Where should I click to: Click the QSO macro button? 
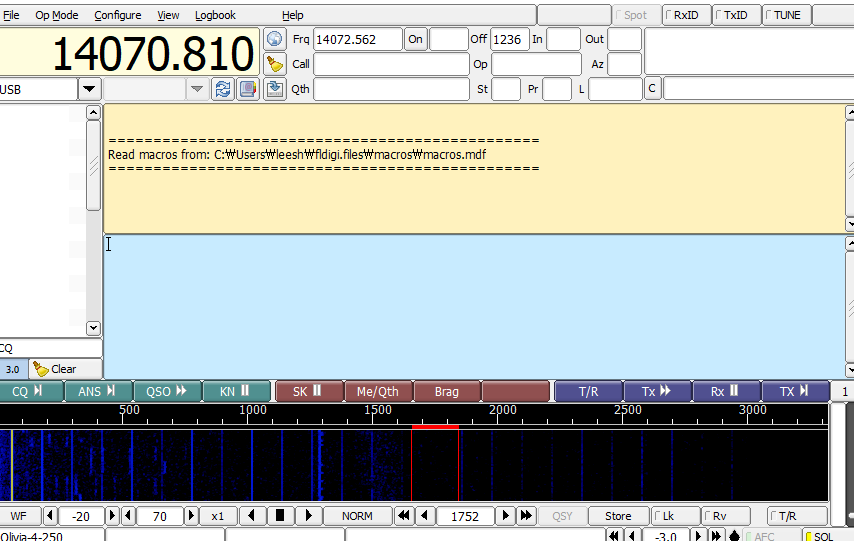168,391
